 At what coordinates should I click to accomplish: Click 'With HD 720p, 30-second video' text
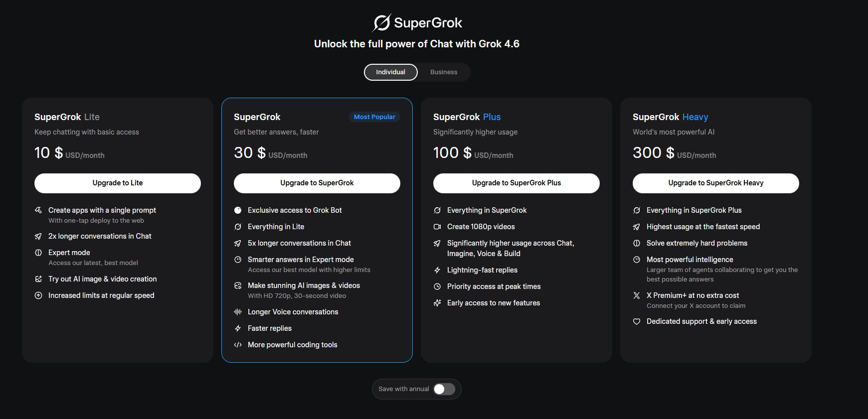click(x=297, y=296)
